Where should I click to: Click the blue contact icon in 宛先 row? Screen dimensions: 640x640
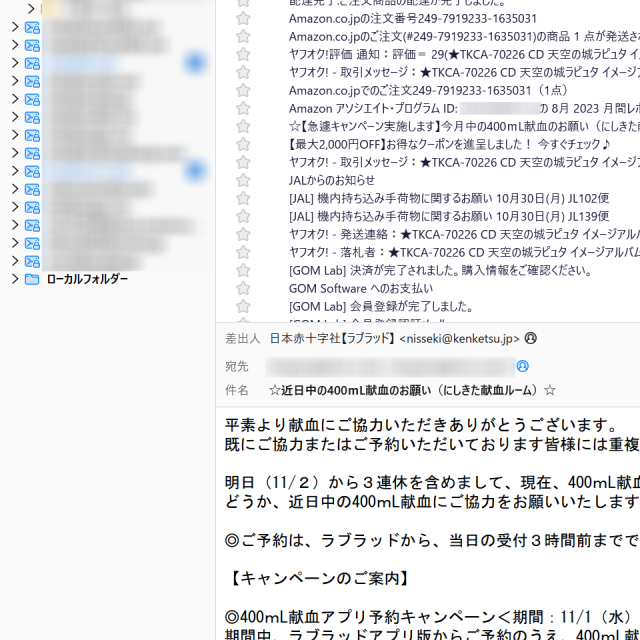(x=522, y=366)
